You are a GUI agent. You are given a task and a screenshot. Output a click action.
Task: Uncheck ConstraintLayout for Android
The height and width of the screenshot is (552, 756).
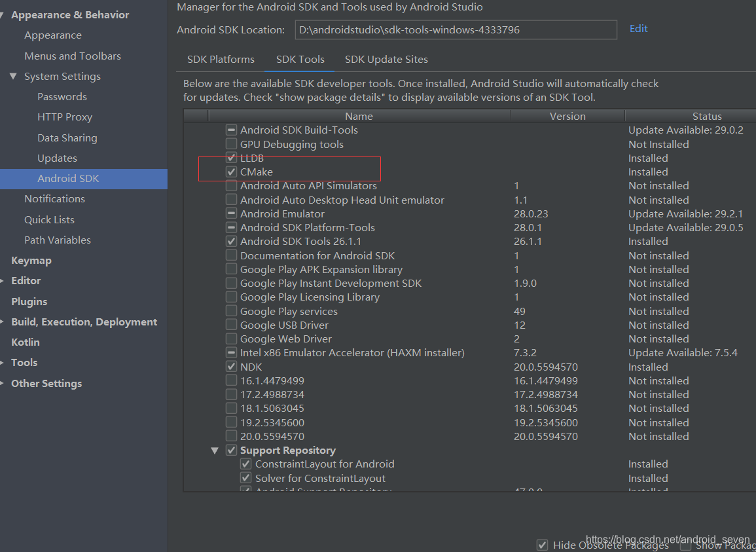point(246,464)
